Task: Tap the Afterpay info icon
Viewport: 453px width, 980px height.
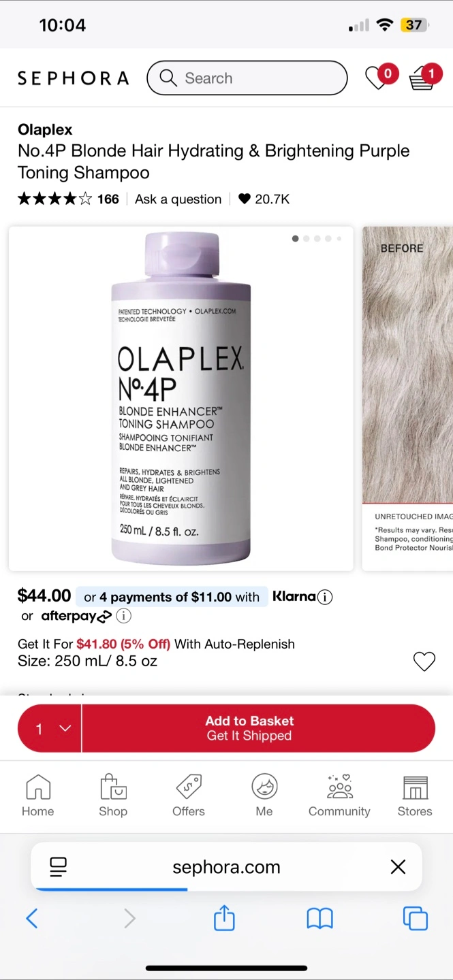Action: (123, 617)
